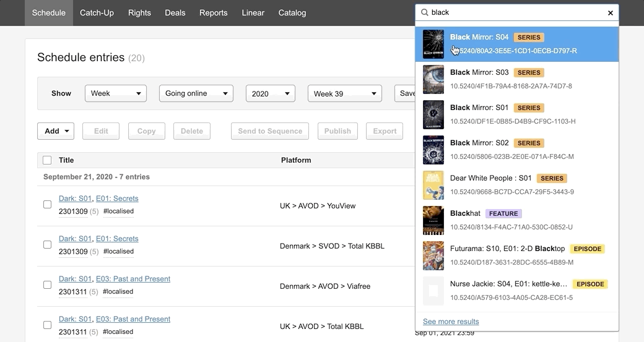Click into the search input field
Screen dimensions: 644x342
coord(514,12)
